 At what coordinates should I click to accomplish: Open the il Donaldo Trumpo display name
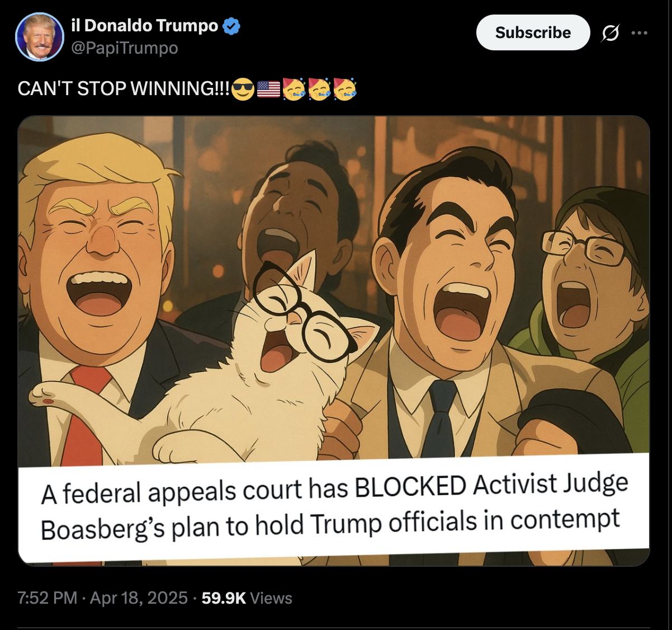click(145, 26)
